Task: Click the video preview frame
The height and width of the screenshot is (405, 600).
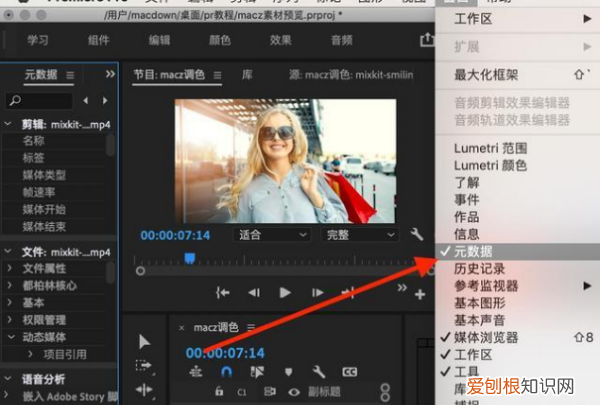Action: (x=285, y=161)
